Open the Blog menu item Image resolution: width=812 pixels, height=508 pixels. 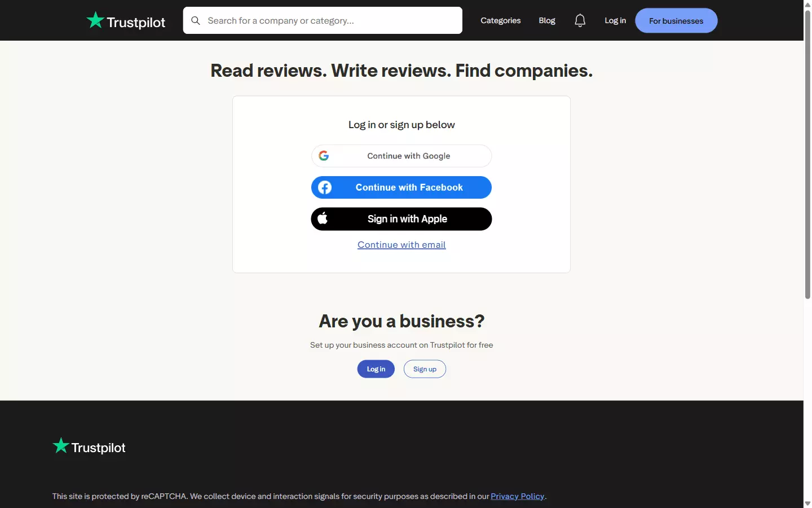[547, 20]
